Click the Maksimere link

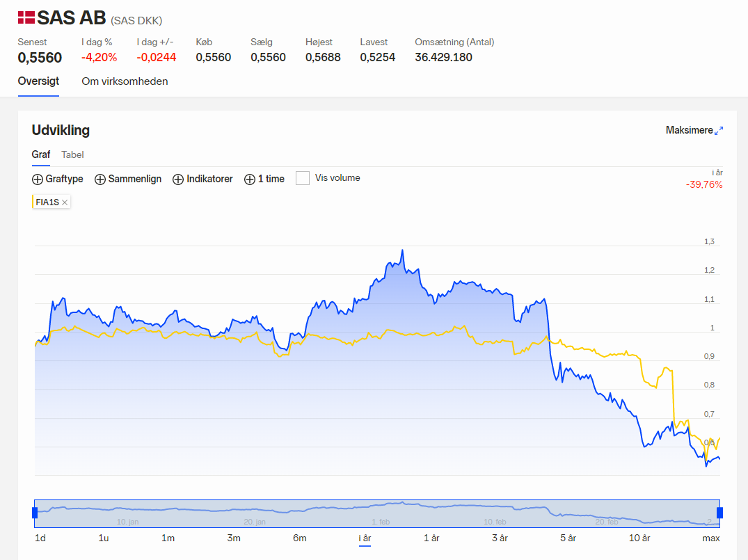(x=690, y=130)
